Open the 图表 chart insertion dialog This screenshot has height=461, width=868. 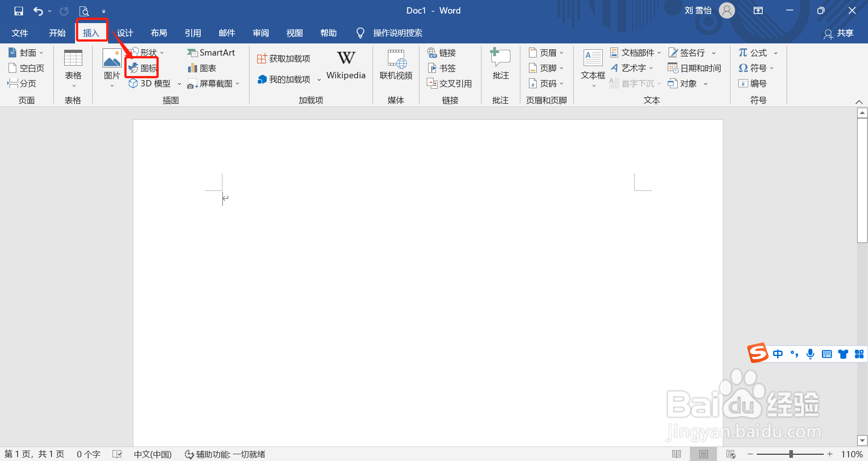pyautogui.click(x=201, y=67)
